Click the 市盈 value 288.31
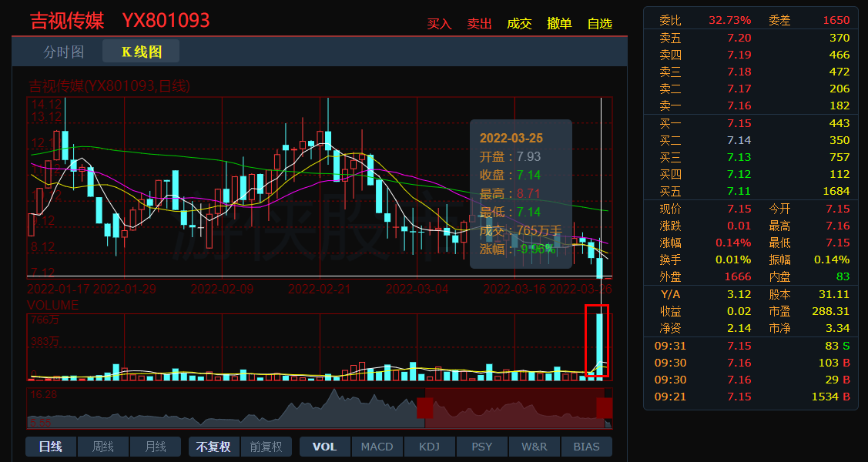 830,312
